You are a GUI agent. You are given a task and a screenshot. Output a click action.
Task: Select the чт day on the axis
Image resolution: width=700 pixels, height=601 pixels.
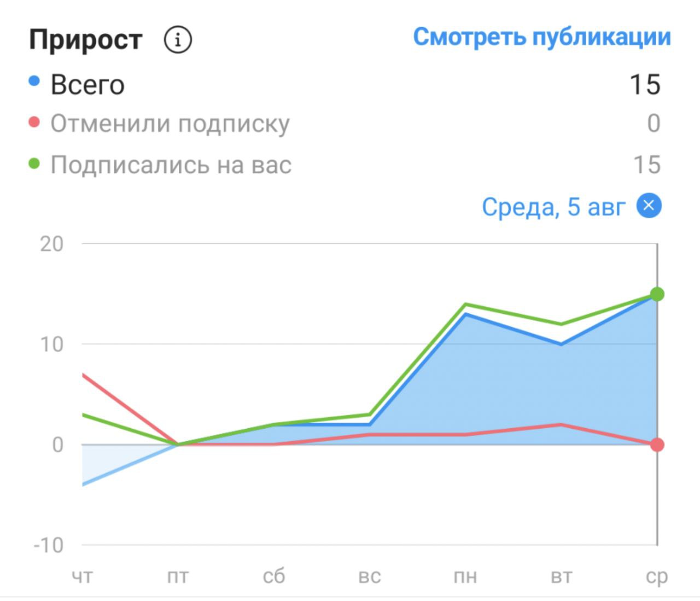coord(83,576)
